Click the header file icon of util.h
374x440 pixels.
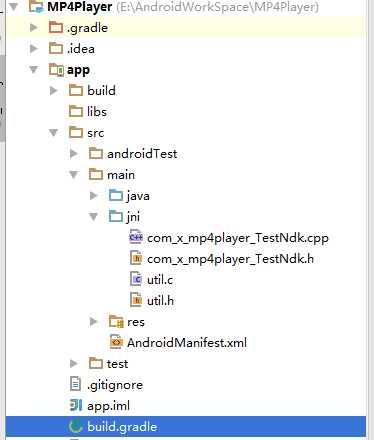136,300
